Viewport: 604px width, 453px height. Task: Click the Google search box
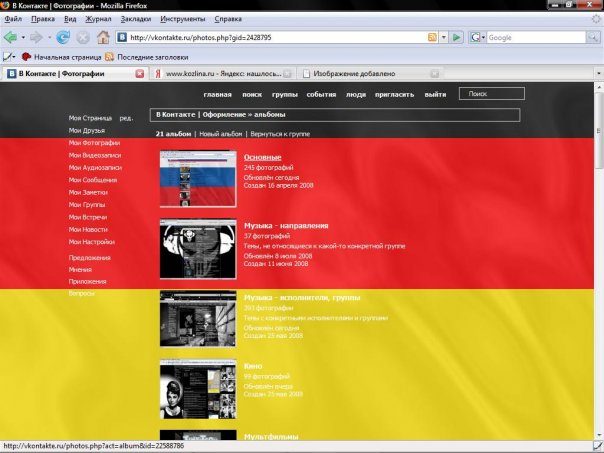click(536, 37)
